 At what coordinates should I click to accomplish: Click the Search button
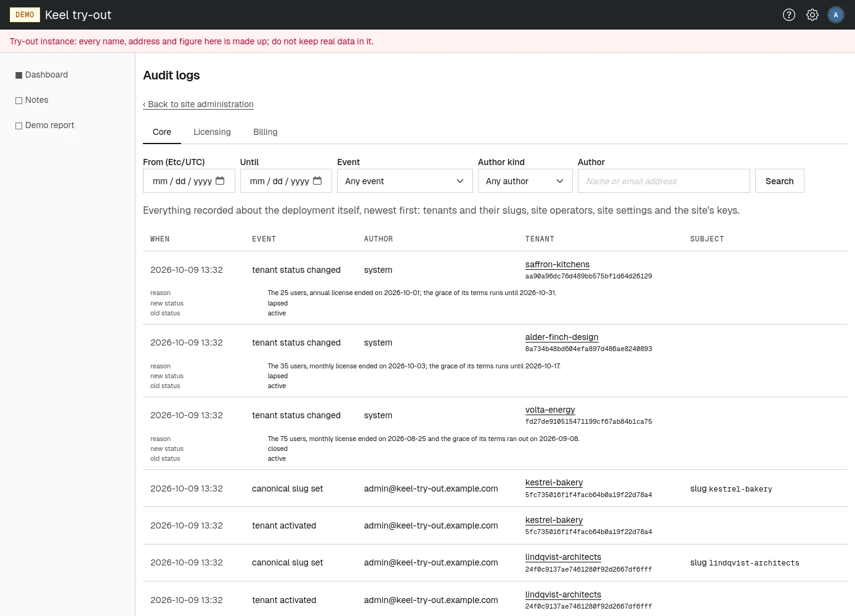[779, 181]
